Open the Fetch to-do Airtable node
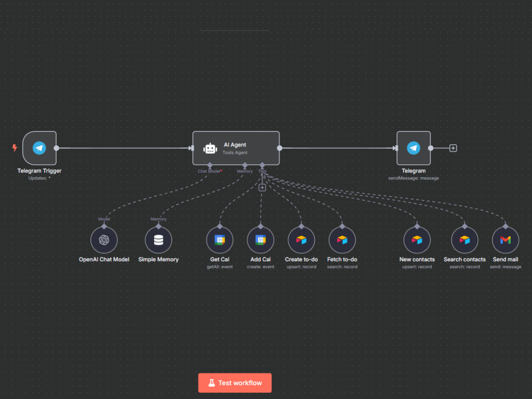 (x=342, y=240)
